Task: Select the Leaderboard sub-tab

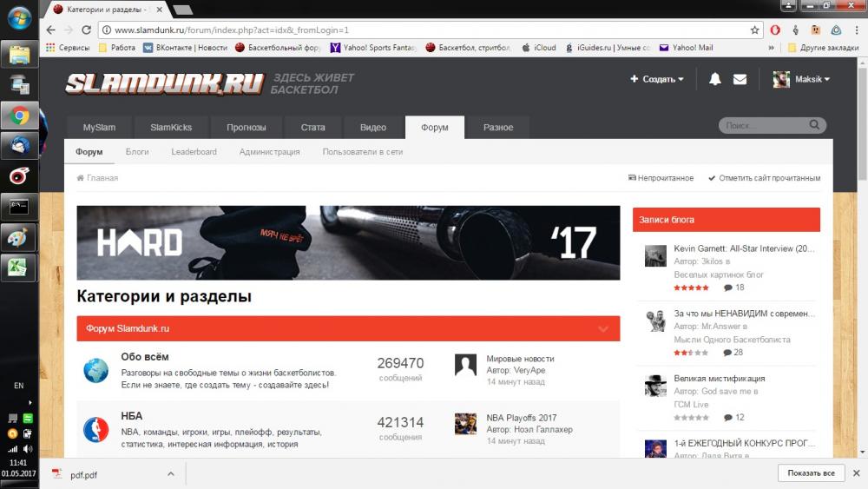Action: point(194,152)
